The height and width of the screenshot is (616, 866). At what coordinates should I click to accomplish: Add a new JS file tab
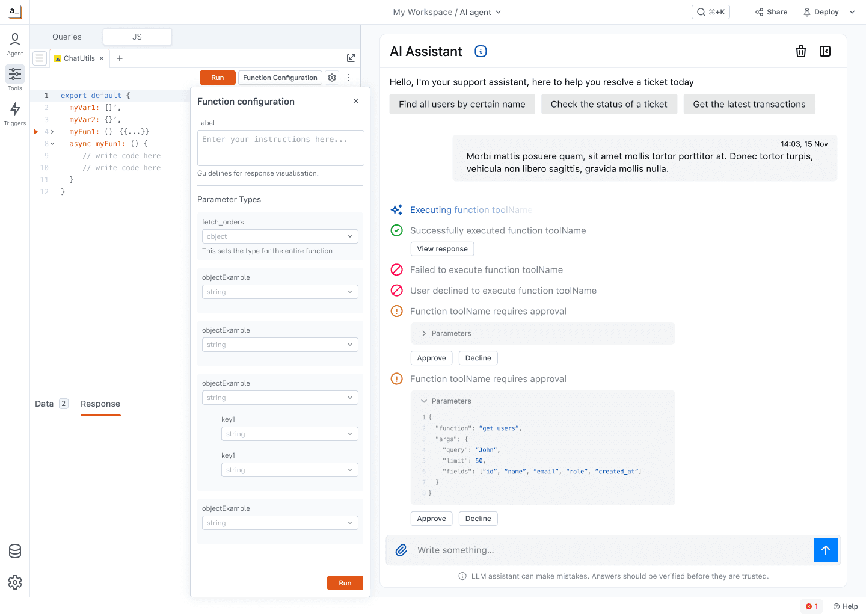click(x=120, y=58)
